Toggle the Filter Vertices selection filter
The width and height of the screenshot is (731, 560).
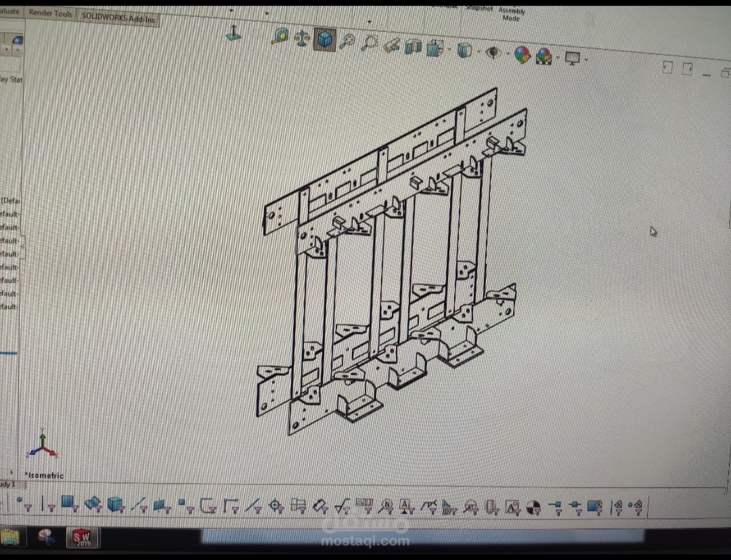tap(24, 504)
